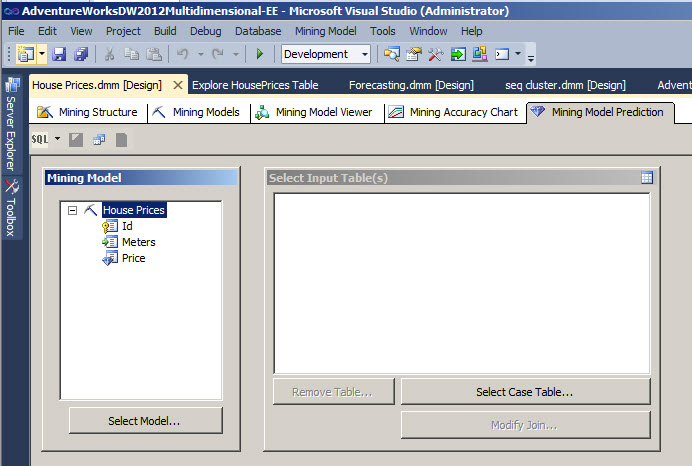This screenshot has width=692, height=466.
Task: Click the Select Case Table... button
Action: click(x=525, y=391)
